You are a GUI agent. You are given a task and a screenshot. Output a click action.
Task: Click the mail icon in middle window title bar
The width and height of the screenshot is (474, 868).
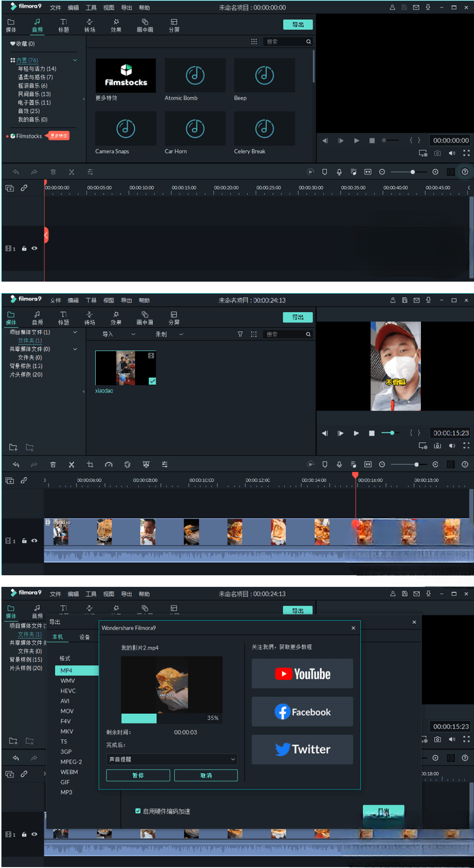pos(417,300)
